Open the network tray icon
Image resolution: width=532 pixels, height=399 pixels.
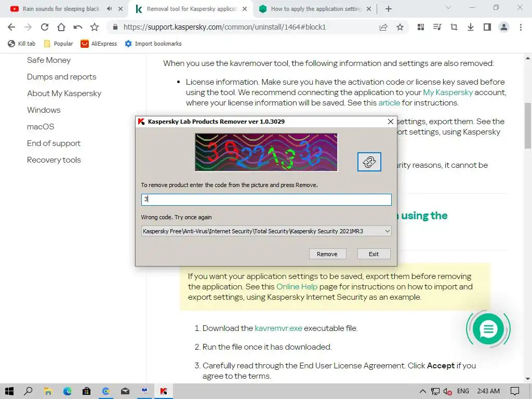coord(435,391)
